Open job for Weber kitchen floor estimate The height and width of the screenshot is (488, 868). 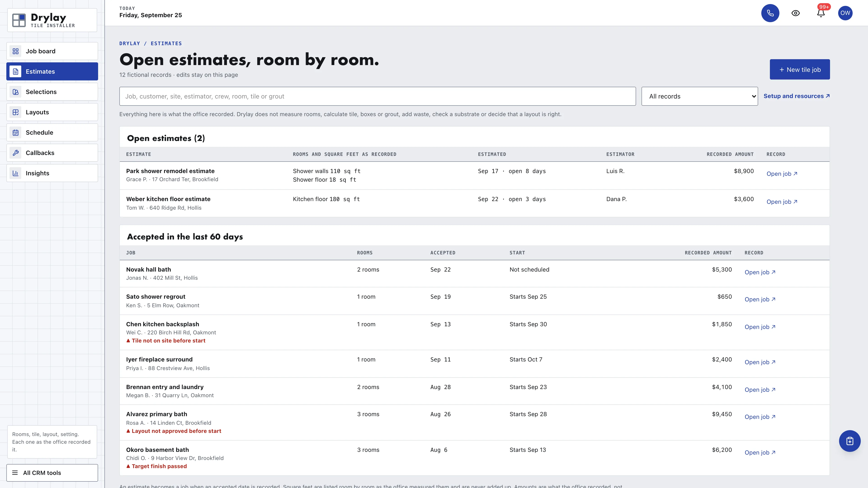pos(782,202)
